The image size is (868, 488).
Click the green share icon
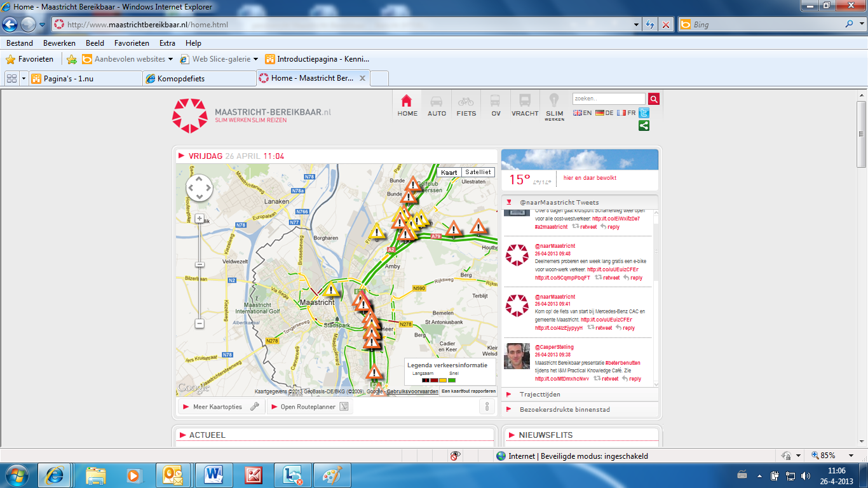pyautogui.click(x=644, y=125)
